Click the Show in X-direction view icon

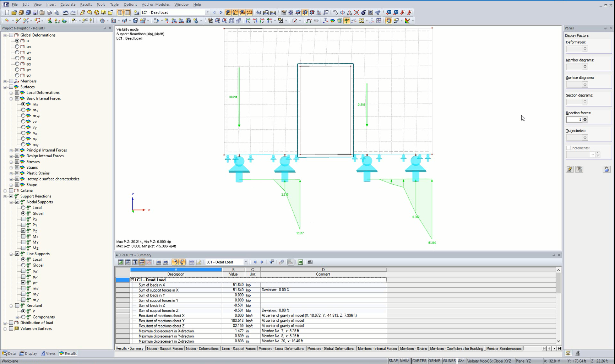point(248,21)
